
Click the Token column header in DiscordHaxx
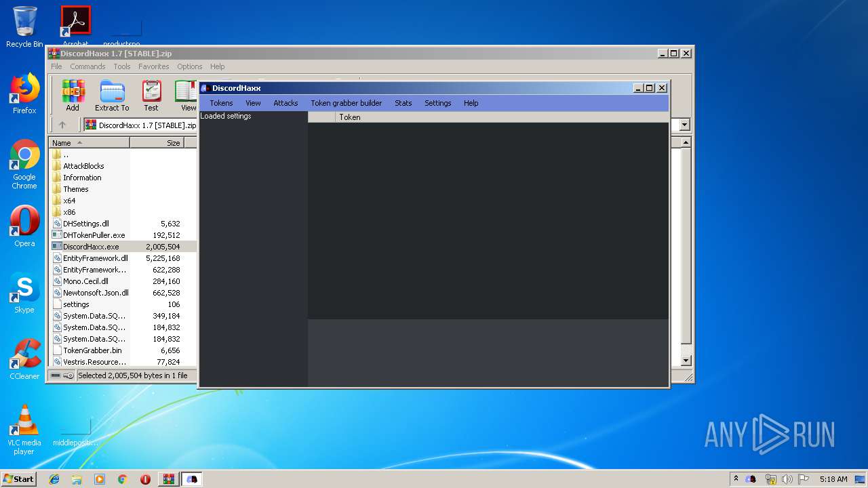pos(502,117)
